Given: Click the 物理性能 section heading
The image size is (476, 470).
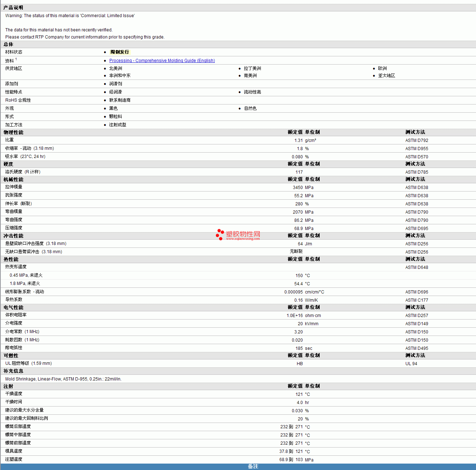Looking at the screenshot, I should coord(14,132).
